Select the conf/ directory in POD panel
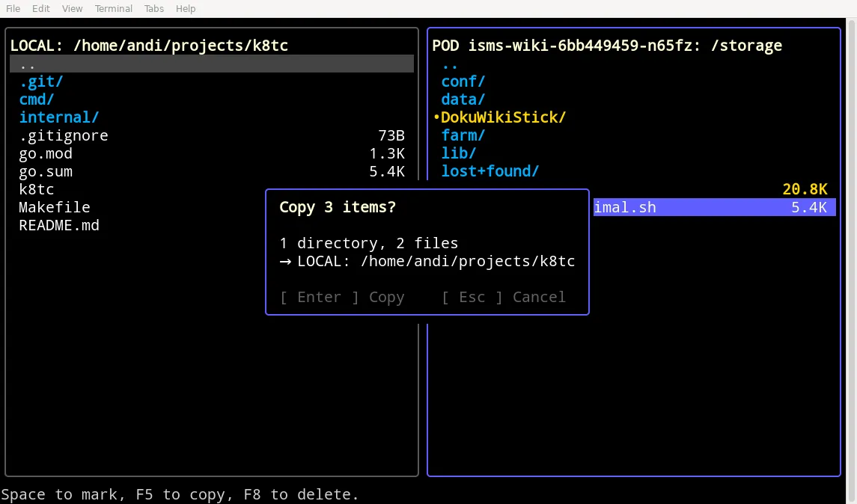Screen dimensions: 857x504 [x=634, y=82]
